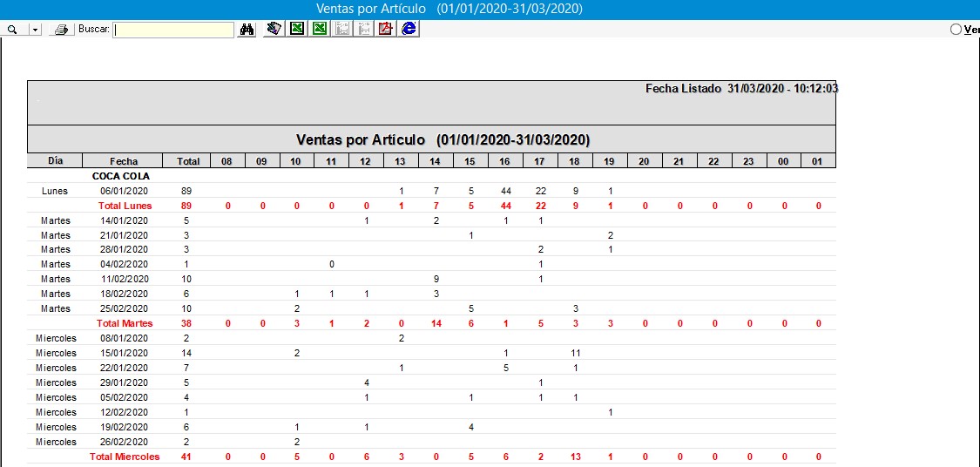
Task: Select date 26/02/2020
Action: [x=125, y=442]
